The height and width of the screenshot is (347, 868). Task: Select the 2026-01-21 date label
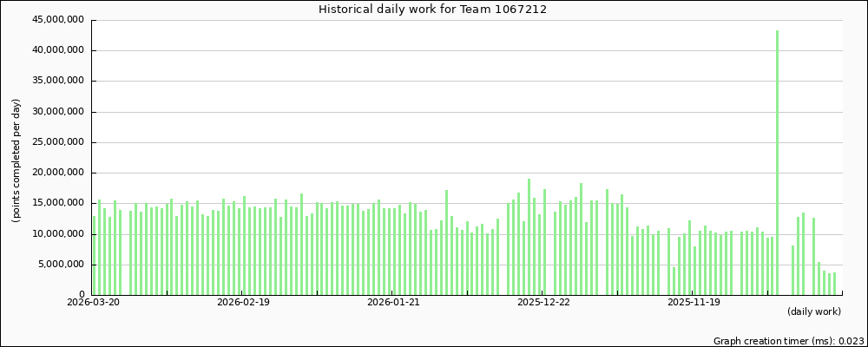pos(393,303)
